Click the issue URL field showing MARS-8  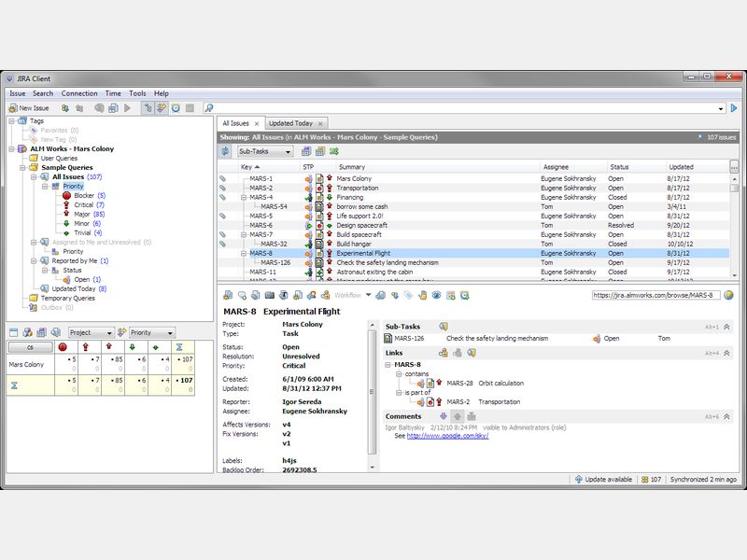[655, 295]
